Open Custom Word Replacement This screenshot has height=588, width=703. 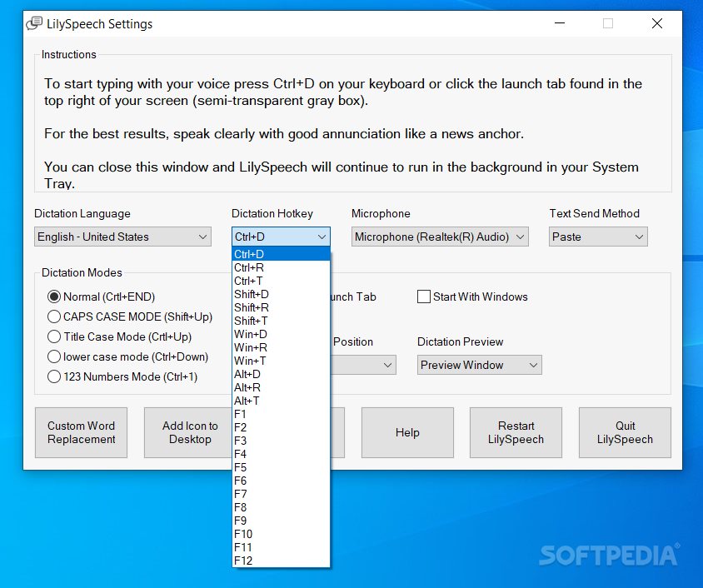81,432
